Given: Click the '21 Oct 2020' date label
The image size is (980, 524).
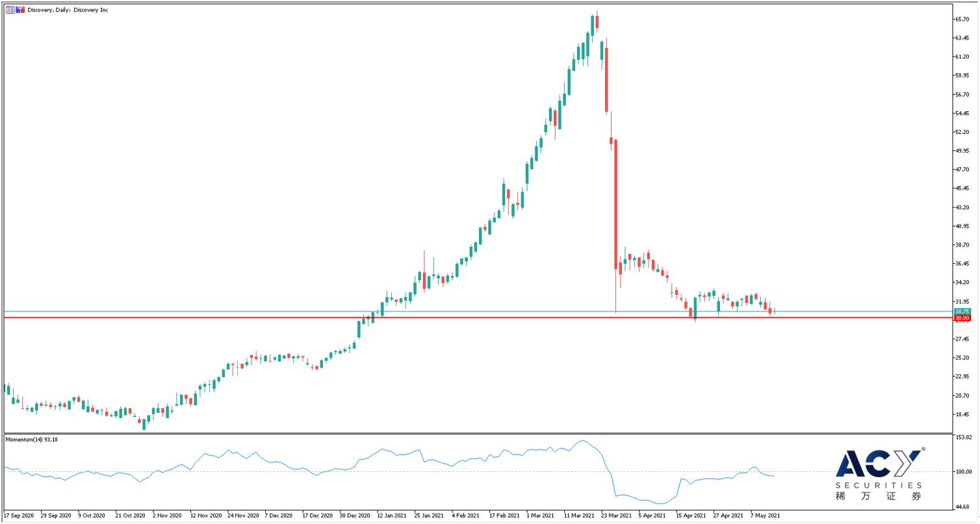Looking at the screenshot, I should [129, 516].
